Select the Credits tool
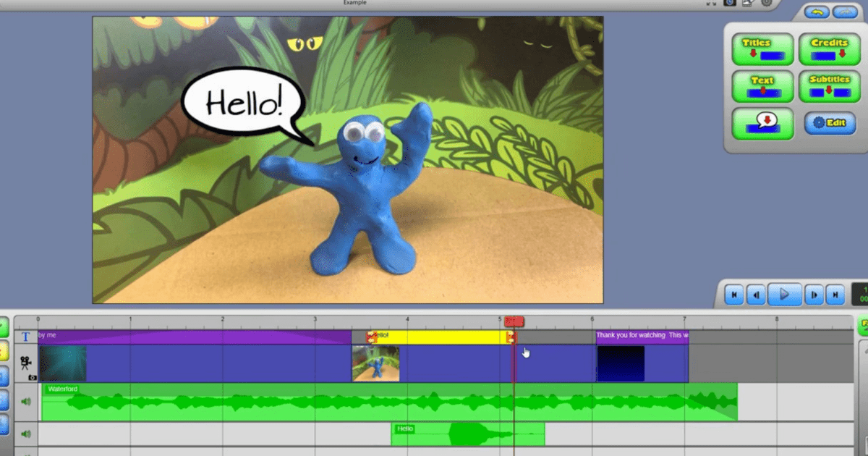The image size is (868, 456). (830, 48)
